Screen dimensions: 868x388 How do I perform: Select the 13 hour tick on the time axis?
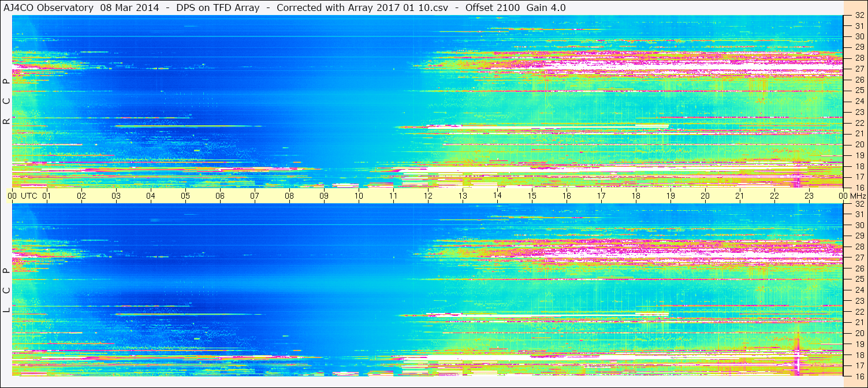pos(463,196)
